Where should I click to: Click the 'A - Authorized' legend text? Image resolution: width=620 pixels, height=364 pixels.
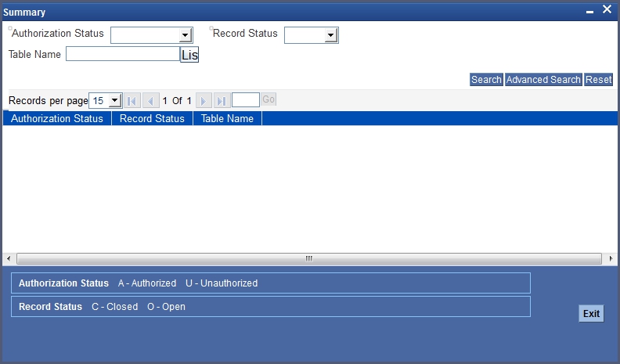click(x=147, y=283)
